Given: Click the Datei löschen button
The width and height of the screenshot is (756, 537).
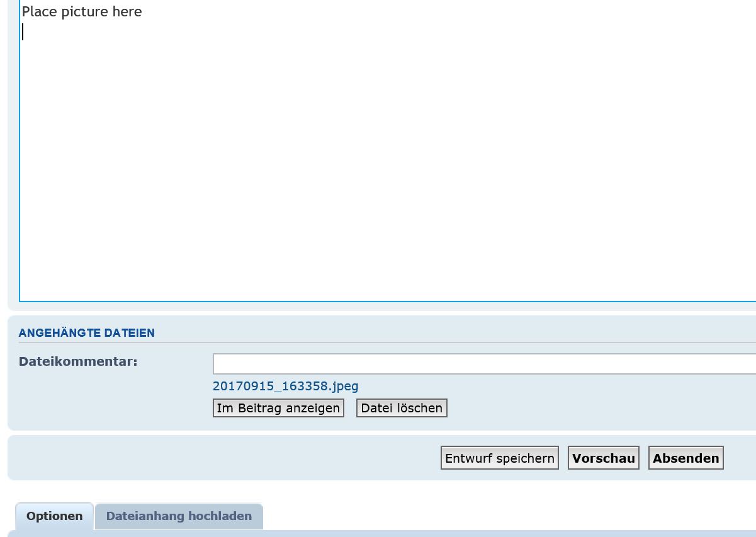Looking at the screenshot, I should (x=402, y=408).
